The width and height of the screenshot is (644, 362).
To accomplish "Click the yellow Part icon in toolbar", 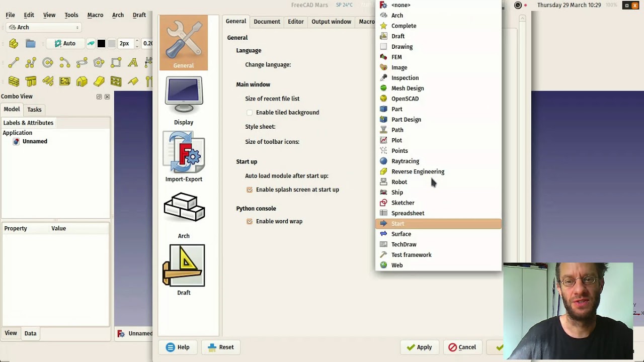I will click(14, 44).
